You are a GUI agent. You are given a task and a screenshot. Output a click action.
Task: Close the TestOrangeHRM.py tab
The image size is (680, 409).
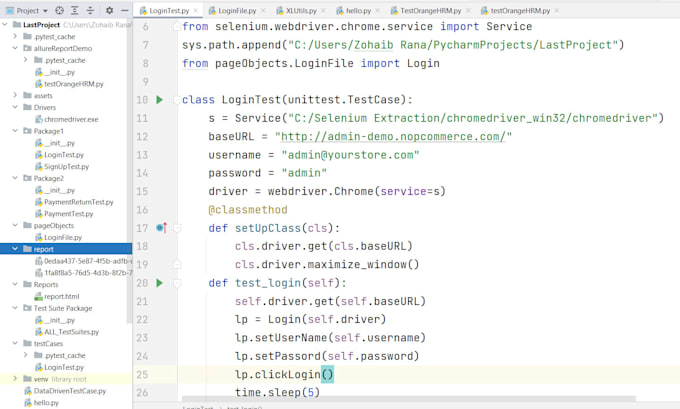[x=468, y=10]
